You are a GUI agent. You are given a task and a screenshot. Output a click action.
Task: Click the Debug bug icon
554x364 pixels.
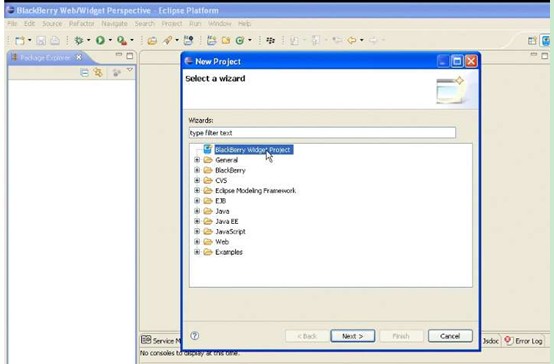[78, 41]
